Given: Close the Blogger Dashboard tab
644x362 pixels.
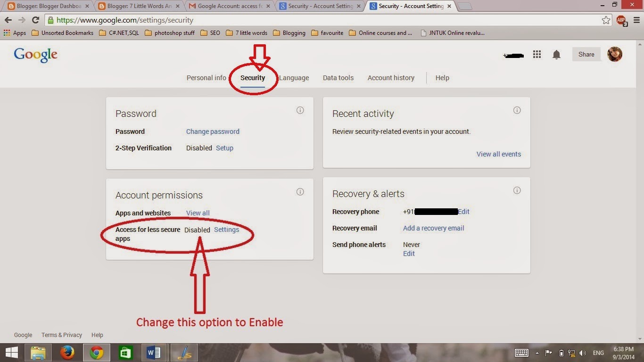Looking at the screenshot, I should [x=87, y=6].
